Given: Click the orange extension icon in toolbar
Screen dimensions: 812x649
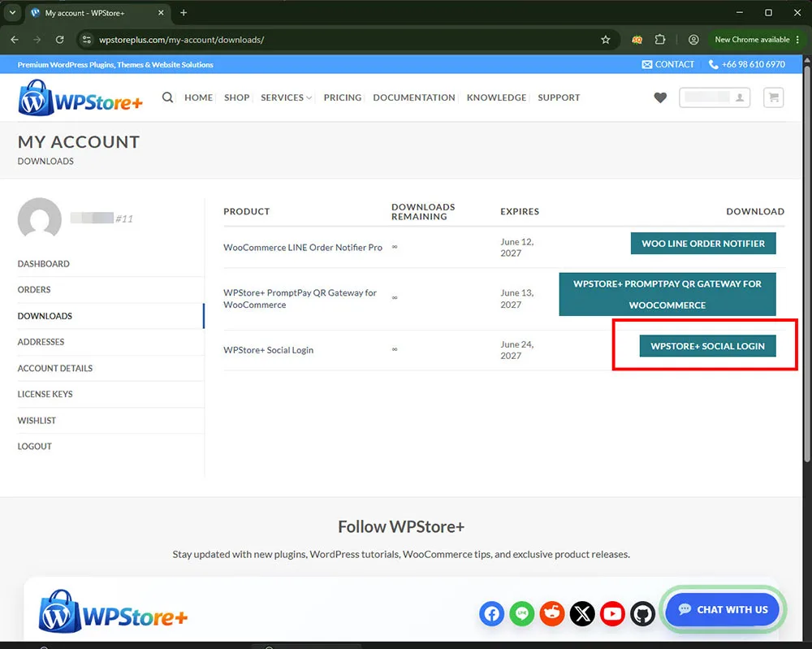Looking at the screenshot, I should 637,39.
